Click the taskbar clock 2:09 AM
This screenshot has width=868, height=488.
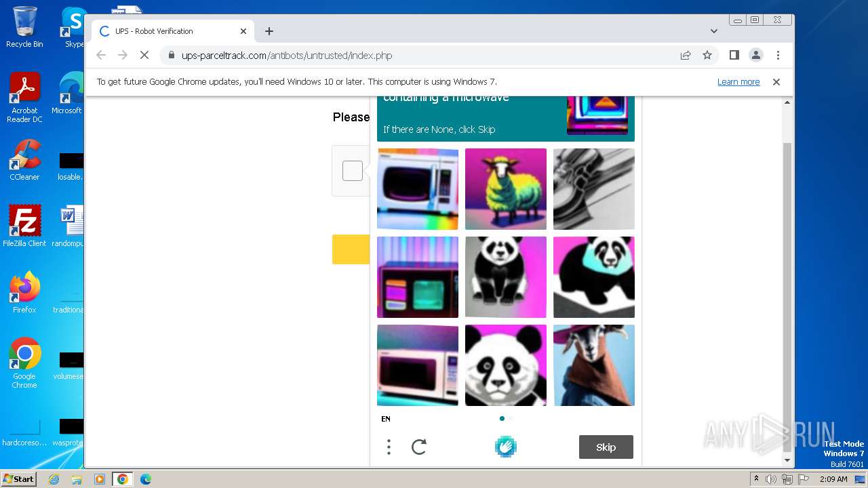coord(833,479)
